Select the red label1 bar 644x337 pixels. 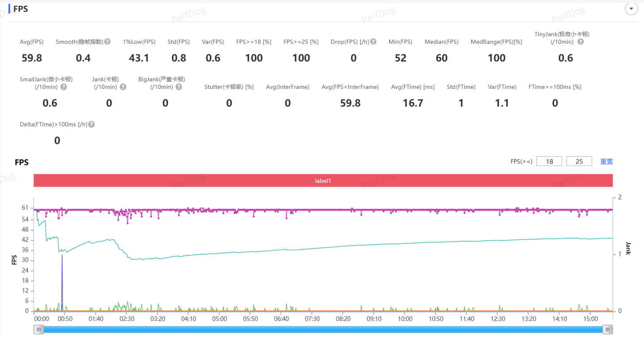coord(323,181)
